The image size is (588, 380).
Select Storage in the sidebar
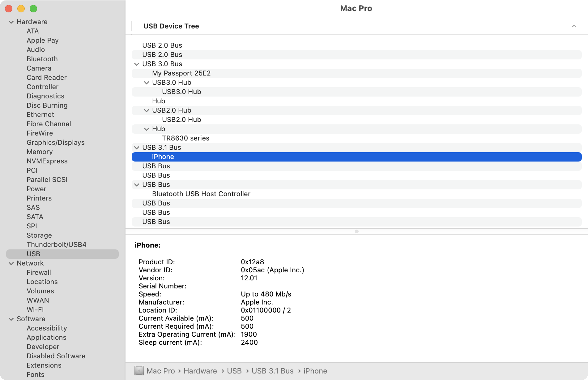[x=39, y=235]
